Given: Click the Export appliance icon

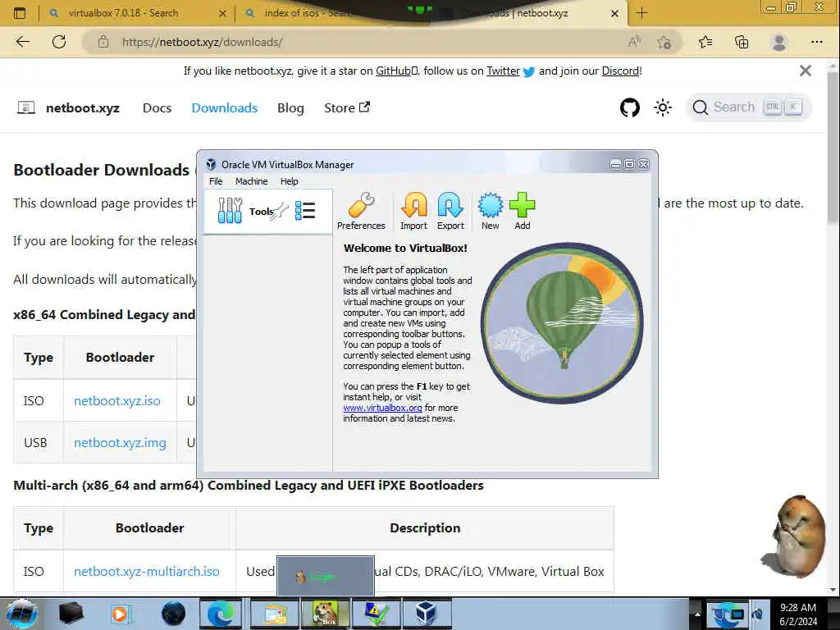Looking at the screenshot, I should [x=450, y=211].
